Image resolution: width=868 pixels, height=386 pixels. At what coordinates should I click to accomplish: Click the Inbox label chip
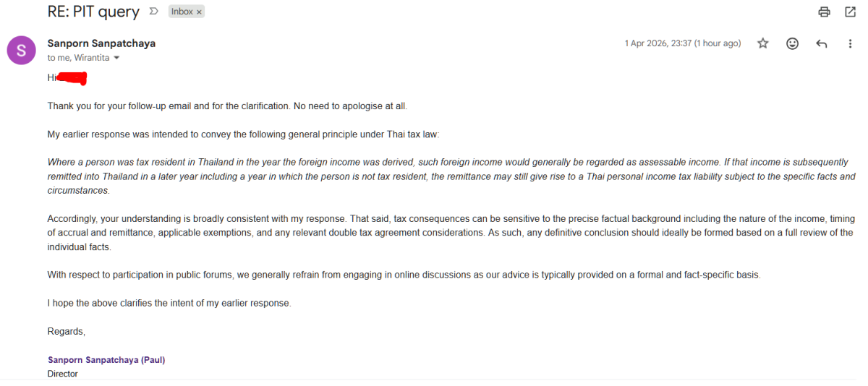click(187, 12)
